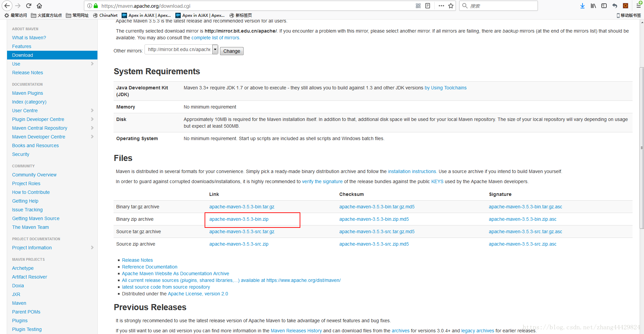Expand Maven Central Repository arrow
644x334 pixels.
click(92, 128)
